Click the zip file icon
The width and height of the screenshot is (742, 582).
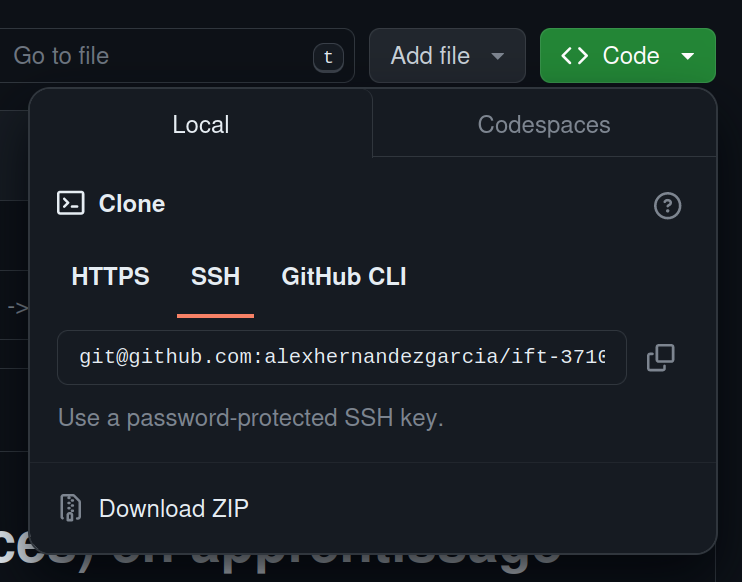tap(70, 508)
